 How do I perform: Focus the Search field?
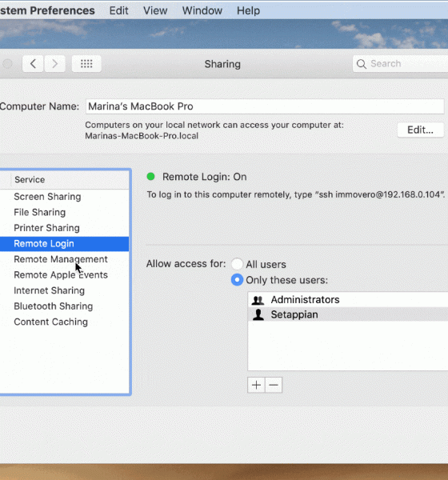pyautogui.click(x=400, y=64)
